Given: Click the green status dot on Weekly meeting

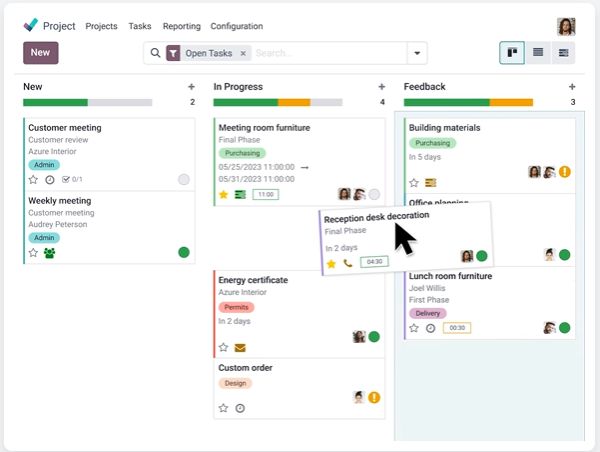Looking at the screenshot, I should point(184,252).
